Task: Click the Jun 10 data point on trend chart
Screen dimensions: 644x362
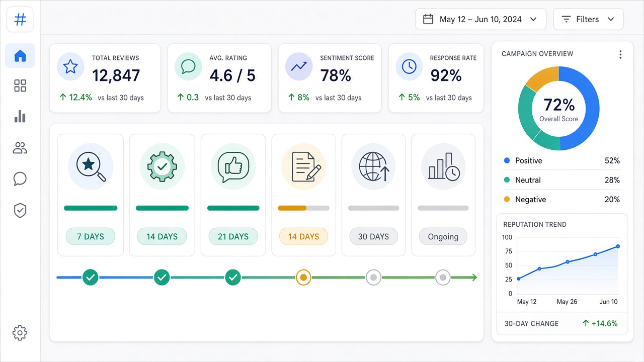Action: click(x=618, y=246)
